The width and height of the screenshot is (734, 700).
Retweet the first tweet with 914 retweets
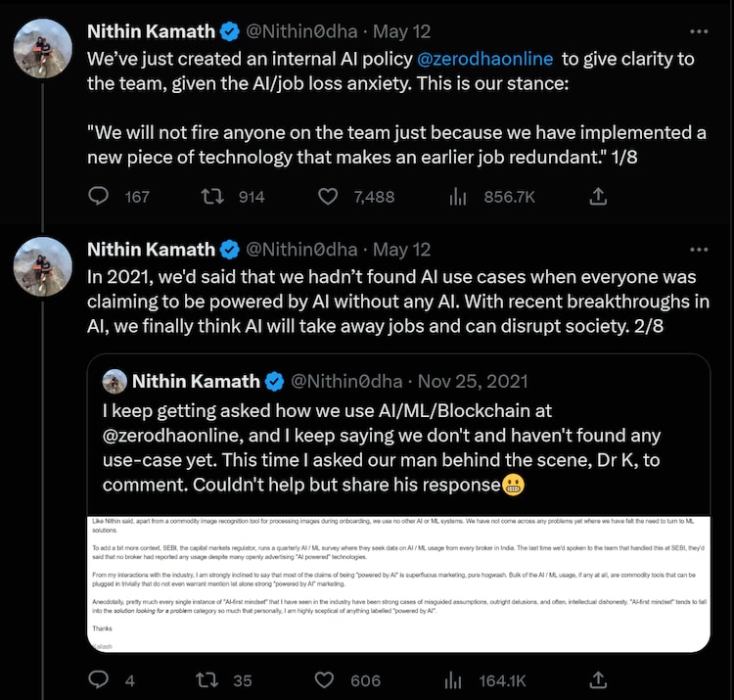[211, 197]
